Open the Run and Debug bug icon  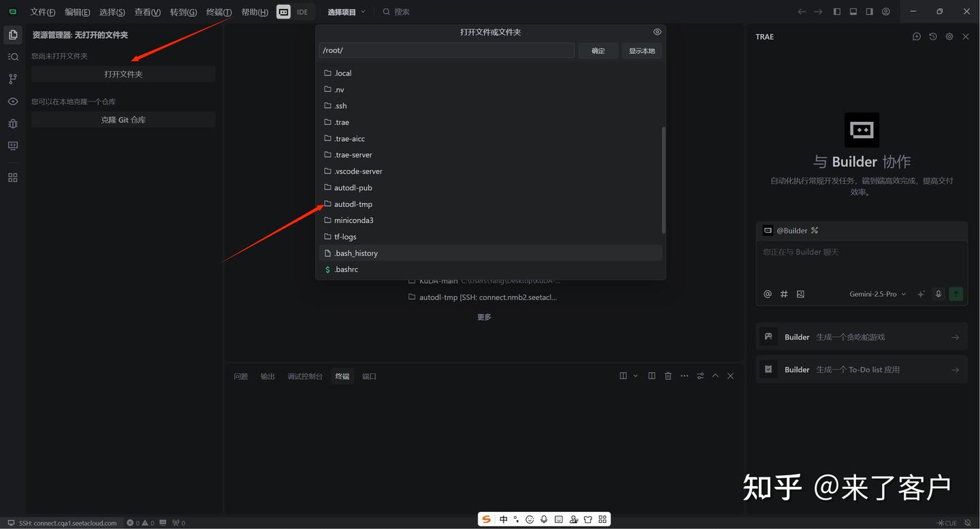[x=12, y=123]
